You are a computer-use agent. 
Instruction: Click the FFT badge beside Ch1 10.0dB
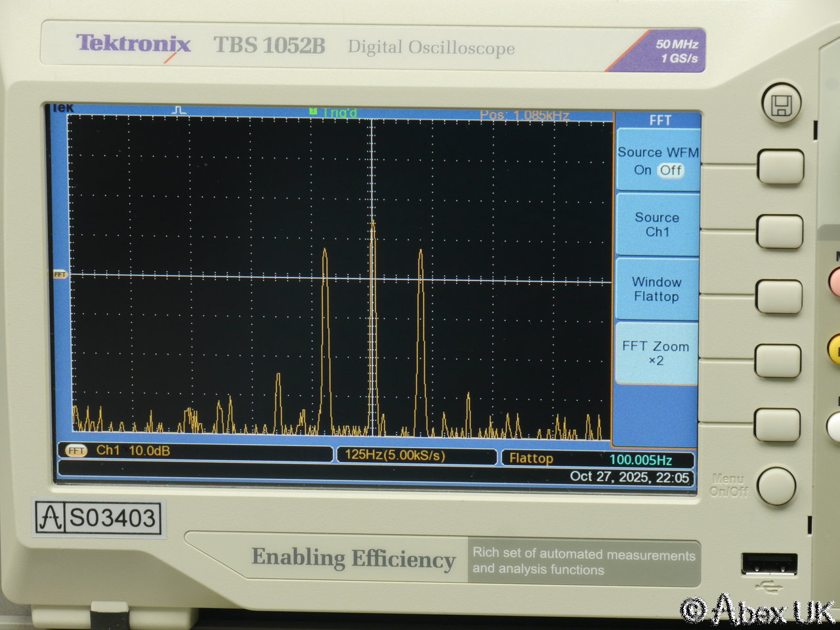[x=76, y=451]
